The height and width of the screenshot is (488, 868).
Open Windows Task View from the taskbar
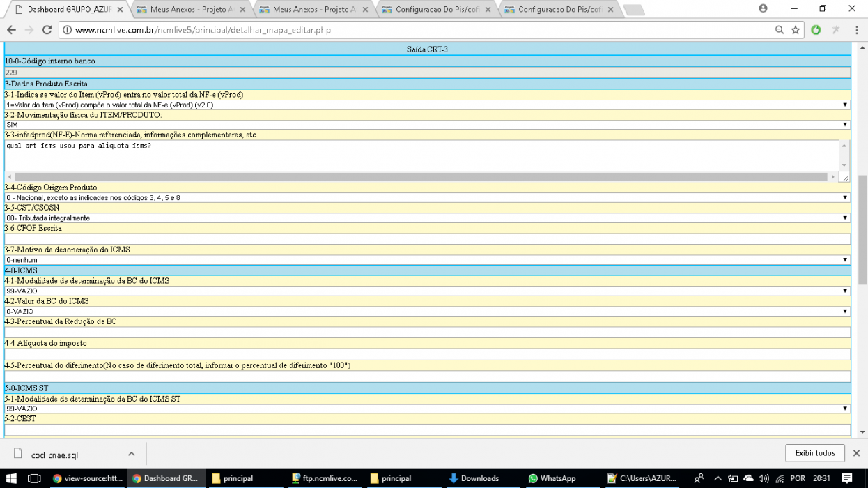point(34,478)
